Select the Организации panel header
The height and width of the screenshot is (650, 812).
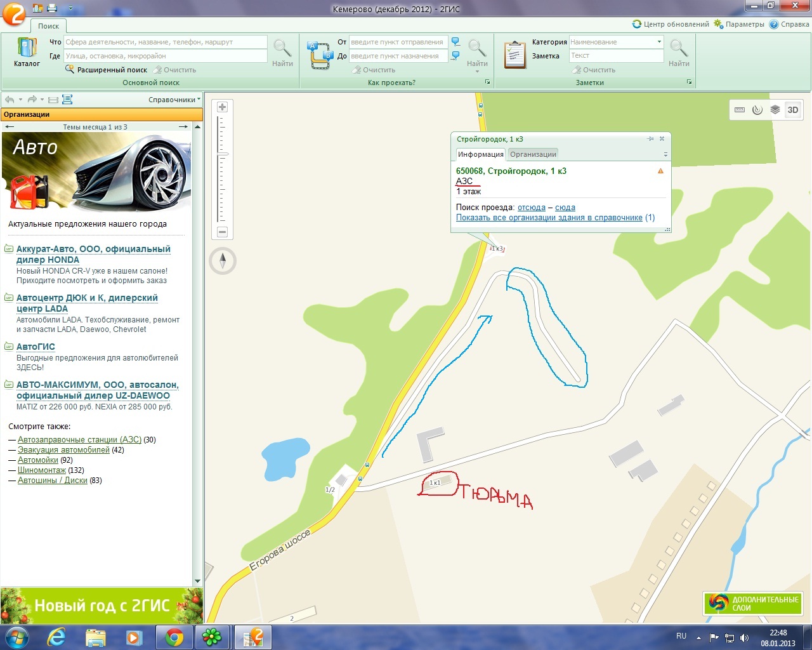pos(101,114)
